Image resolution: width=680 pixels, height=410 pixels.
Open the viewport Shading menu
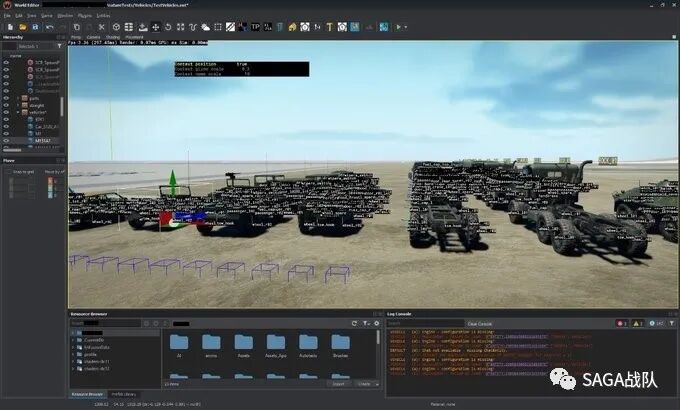click(113, 37)
